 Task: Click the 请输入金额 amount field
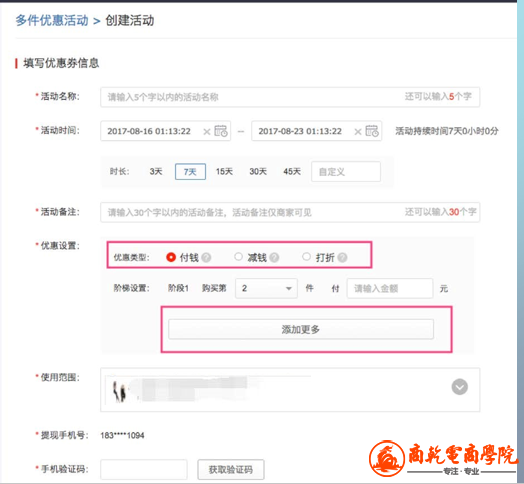pyautogui.click(x=390, y=288)
